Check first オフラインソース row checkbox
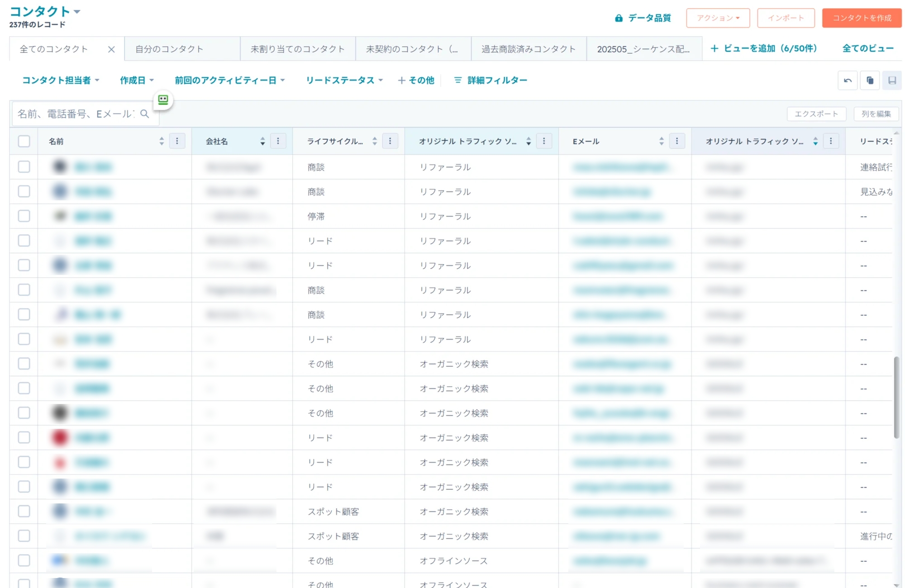Image resolution: width=905 pixels, height=588 pixels. pos(24,560)
